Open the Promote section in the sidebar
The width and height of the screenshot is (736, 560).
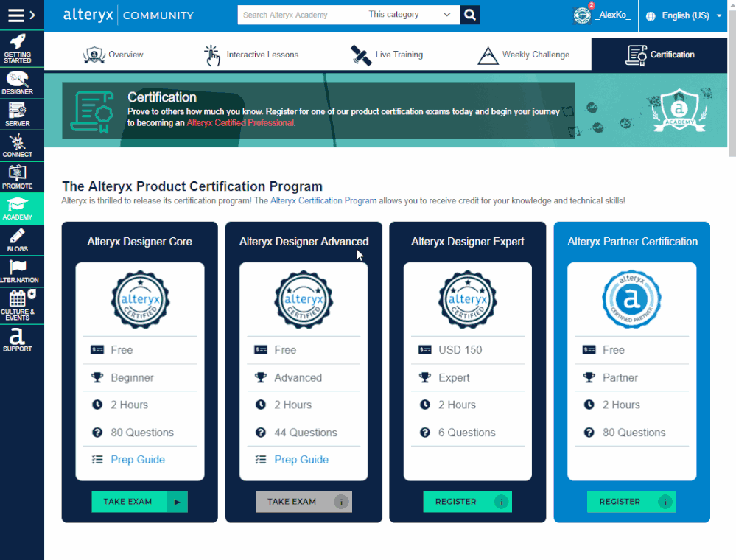coord(21,176)
